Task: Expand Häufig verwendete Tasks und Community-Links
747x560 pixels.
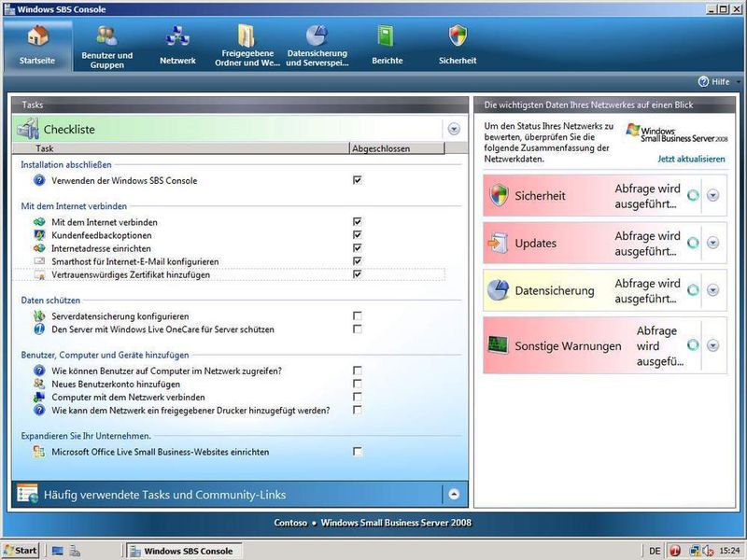Action: (x=454, y=495)
